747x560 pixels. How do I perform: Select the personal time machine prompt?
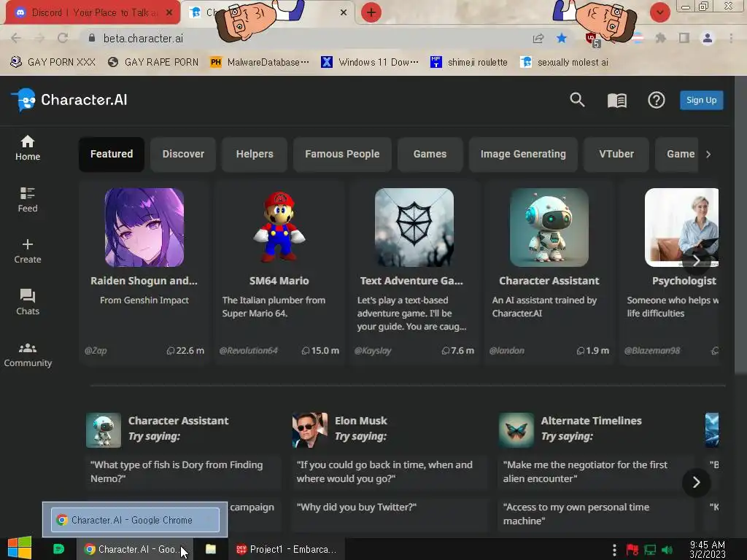point(596,514)
